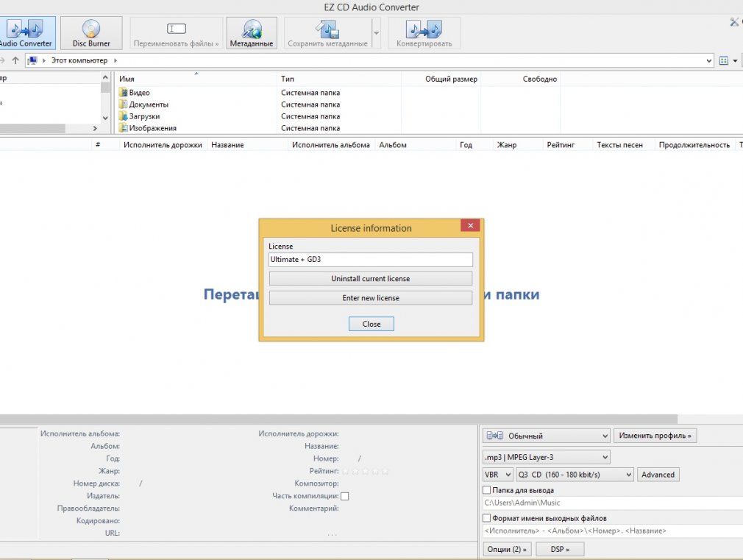Sort by Свободно column

tap(521, 79)
